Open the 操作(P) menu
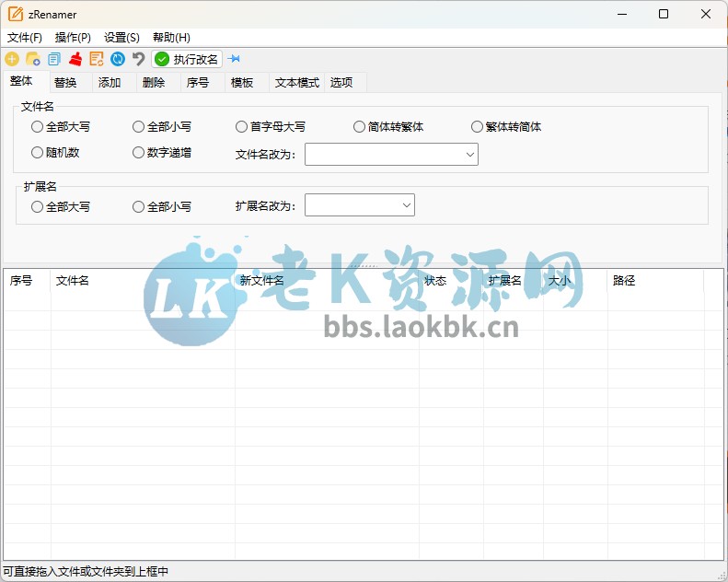Viewport: 728px width, 582px height. coord(73,37)
